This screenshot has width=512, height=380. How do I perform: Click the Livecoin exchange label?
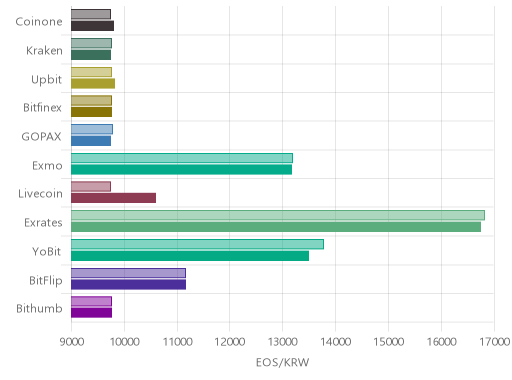(40, 194)
